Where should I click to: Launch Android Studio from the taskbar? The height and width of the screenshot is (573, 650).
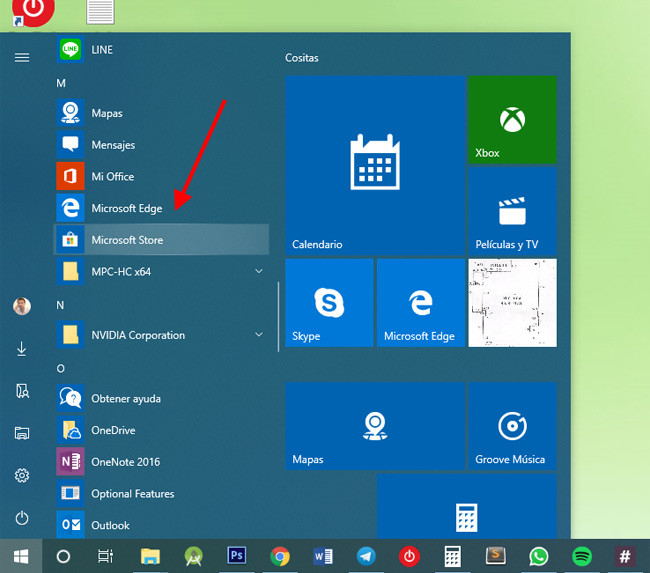[x=193, y=556]
